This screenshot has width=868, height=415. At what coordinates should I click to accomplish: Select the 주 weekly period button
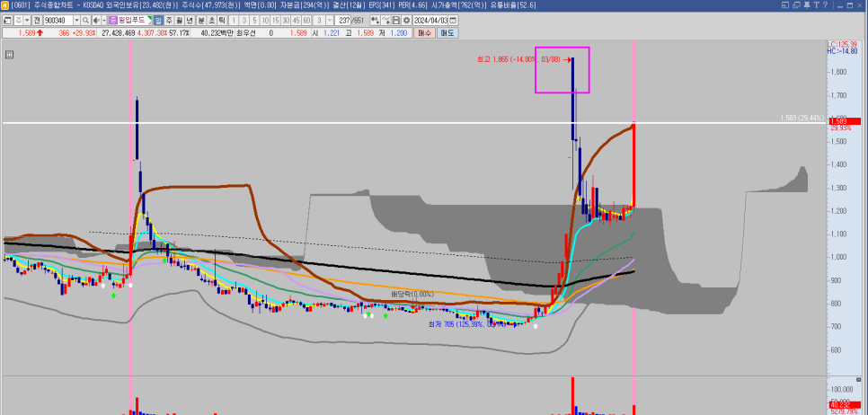pyautogui.click(x=169, y=20)
